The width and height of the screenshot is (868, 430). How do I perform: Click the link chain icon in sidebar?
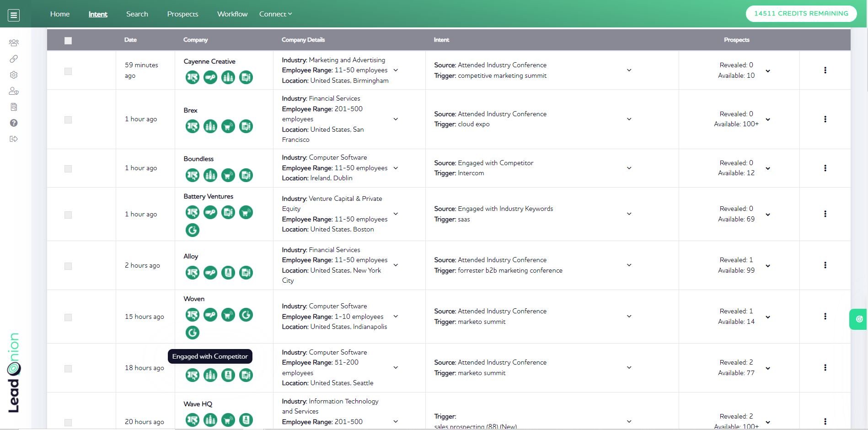(14, 59)
